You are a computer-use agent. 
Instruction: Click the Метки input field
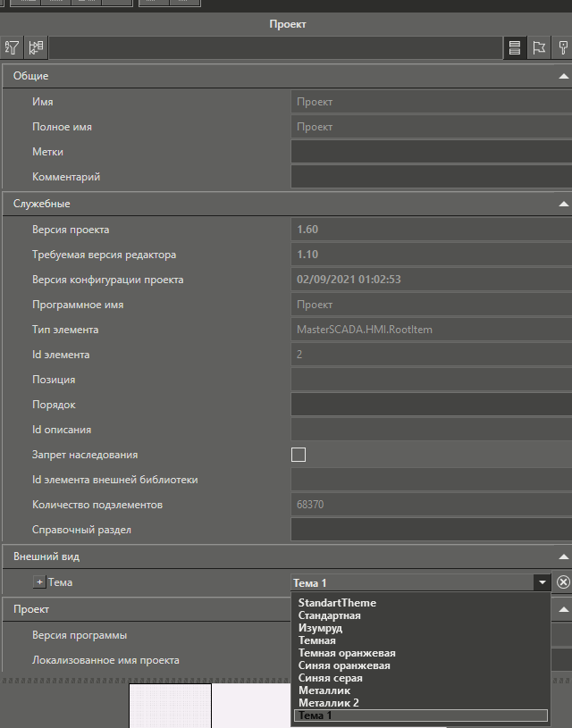431,152
